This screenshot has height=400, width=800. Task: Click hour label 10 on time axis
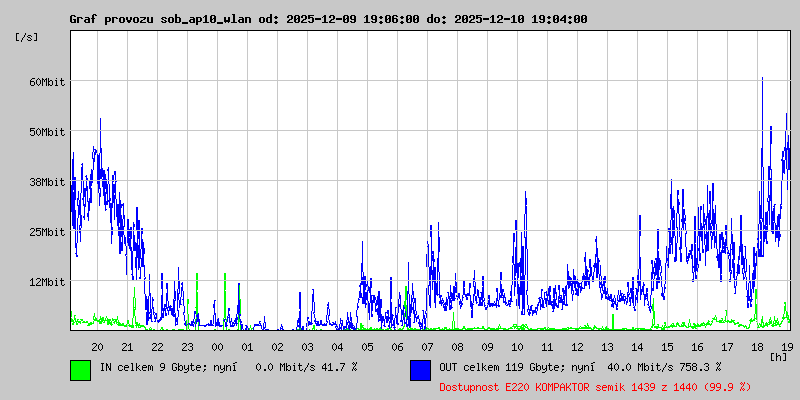click(517, 347)
